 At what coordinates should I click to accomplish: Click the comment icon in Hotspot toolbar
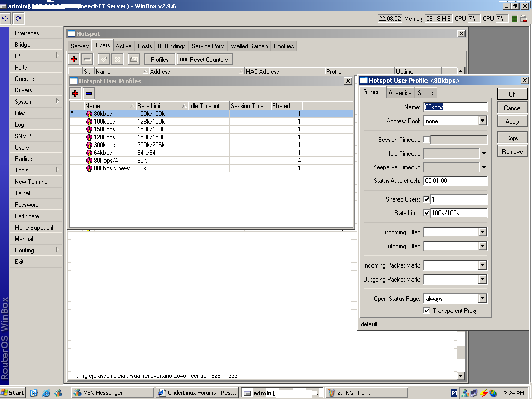(x=134, y=60)
